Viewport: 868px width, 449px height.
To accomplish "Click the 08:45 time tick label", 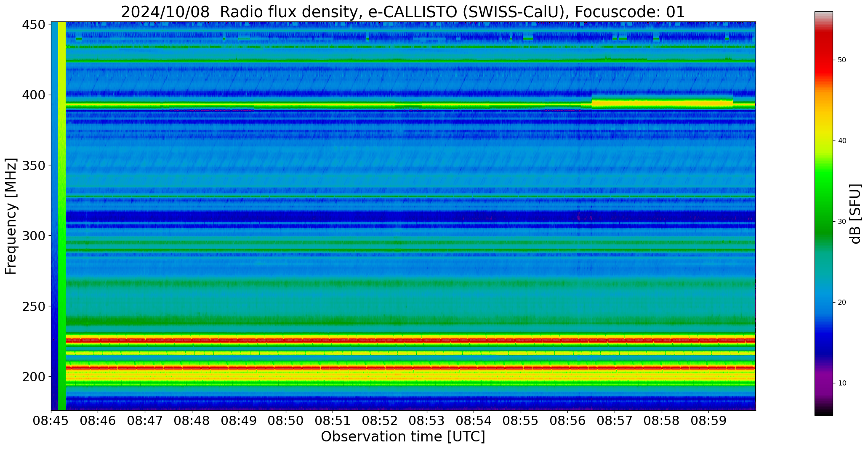I will tap(51, 421).
